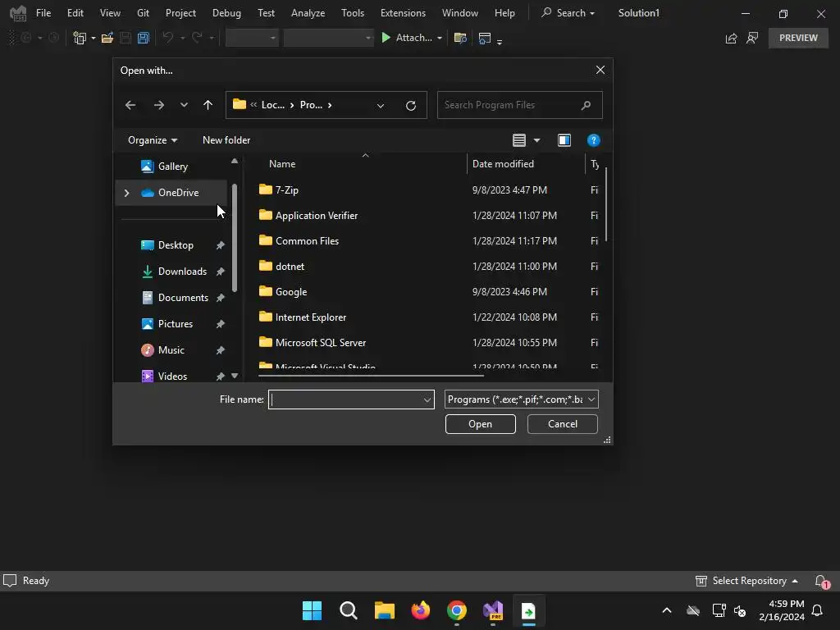The height and width of the screenshot is (630, 840).
Task: Sort by Date modified column header
Action: (503, 164)
